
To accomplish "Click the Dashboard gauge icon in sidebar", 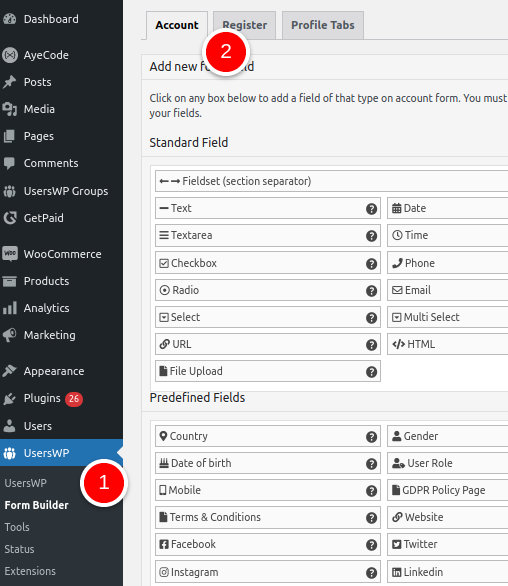I will coord(10,19).
